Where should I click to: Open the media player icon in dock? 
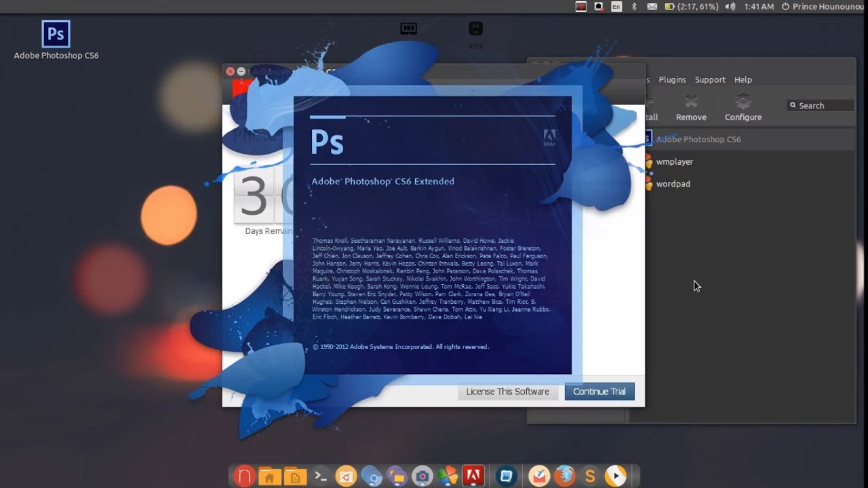click(616, 476)
